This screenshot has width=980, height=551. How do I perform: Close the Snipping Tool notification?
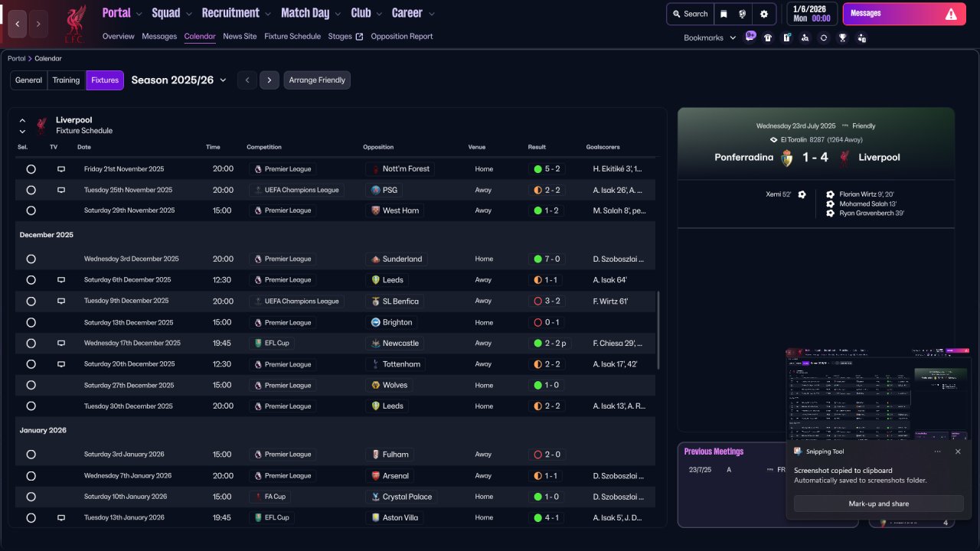[958, 452]
